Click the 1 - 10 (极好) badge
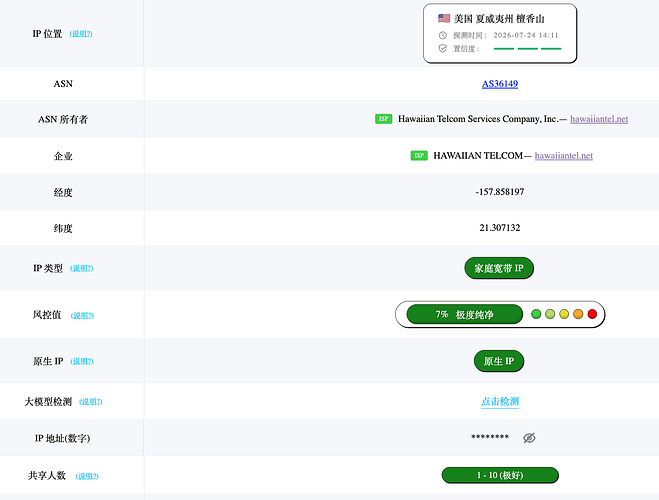Viewport: 659px width, 500px height. tap(500, 475)
